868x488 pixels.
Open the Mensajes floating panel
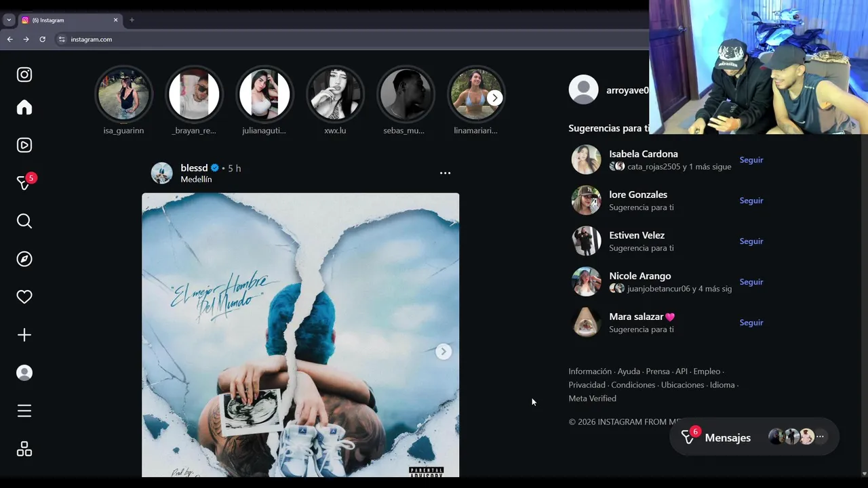coord(754,438)
